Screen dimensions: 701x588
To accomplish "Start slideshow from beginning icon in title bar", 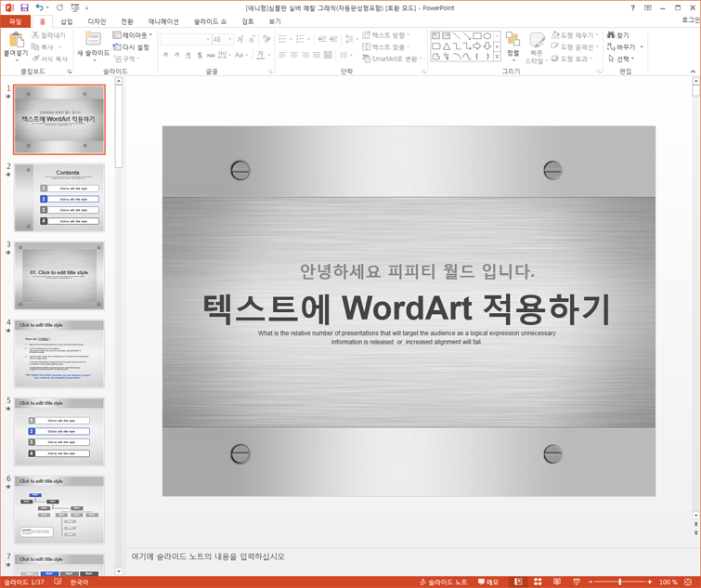I will click(x=74, y=7).
